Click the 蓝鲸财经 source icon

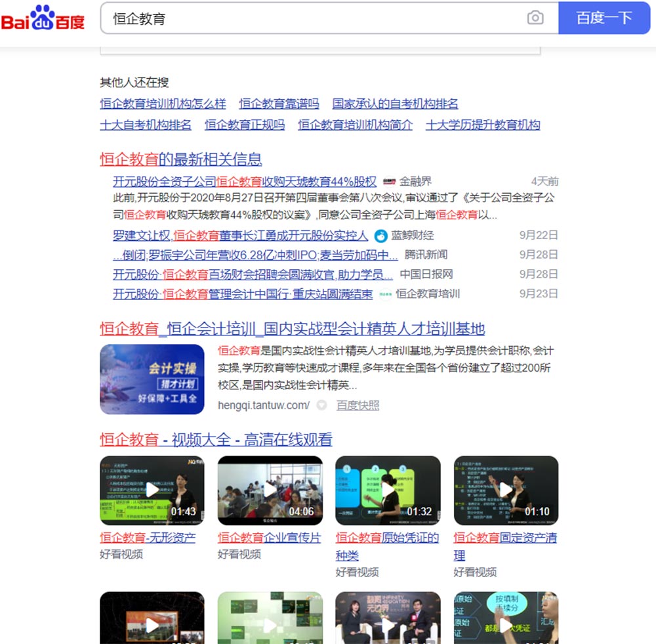(x=381, y=236)
